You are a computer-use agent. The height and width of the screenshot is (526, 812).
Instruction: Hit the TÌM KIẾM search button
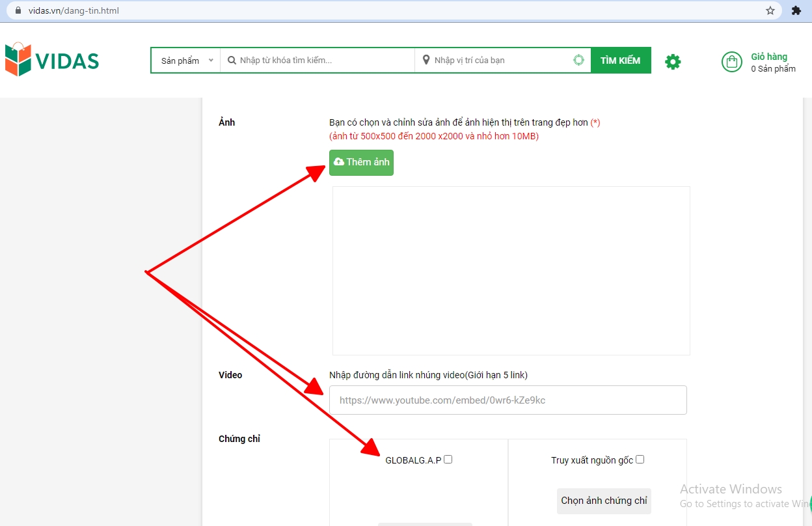coord(620,61)
